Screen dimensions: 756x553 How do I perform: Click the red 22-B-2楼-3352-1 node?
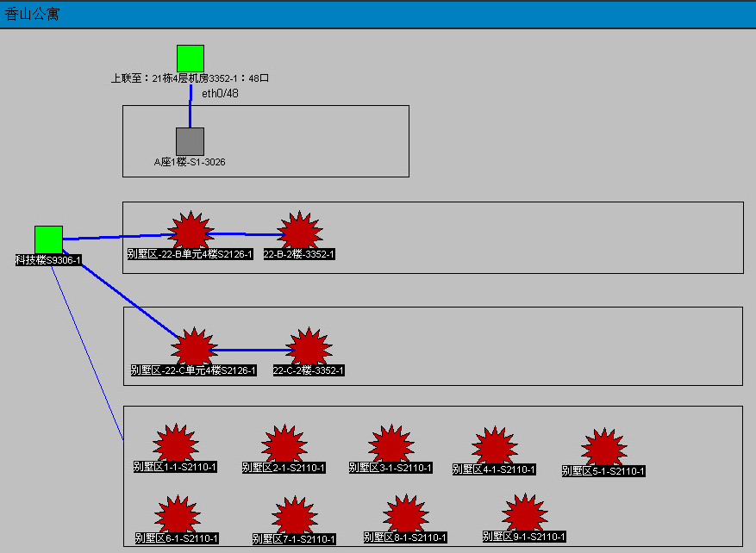299,232
